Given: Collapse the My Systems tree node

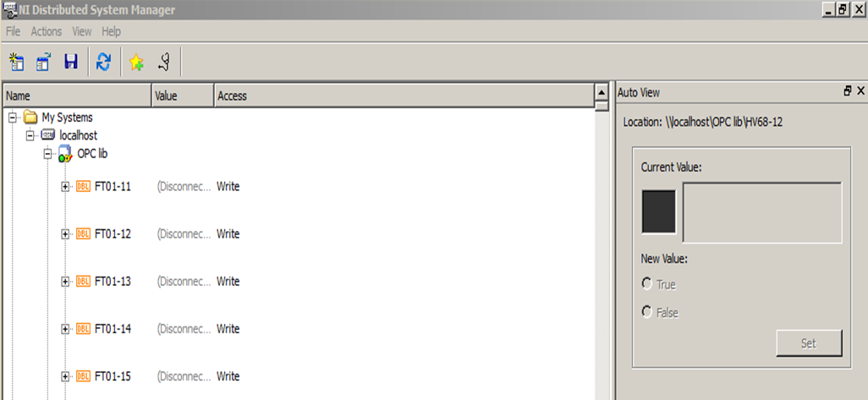Looking at the screenshot, I should [14, 118].
